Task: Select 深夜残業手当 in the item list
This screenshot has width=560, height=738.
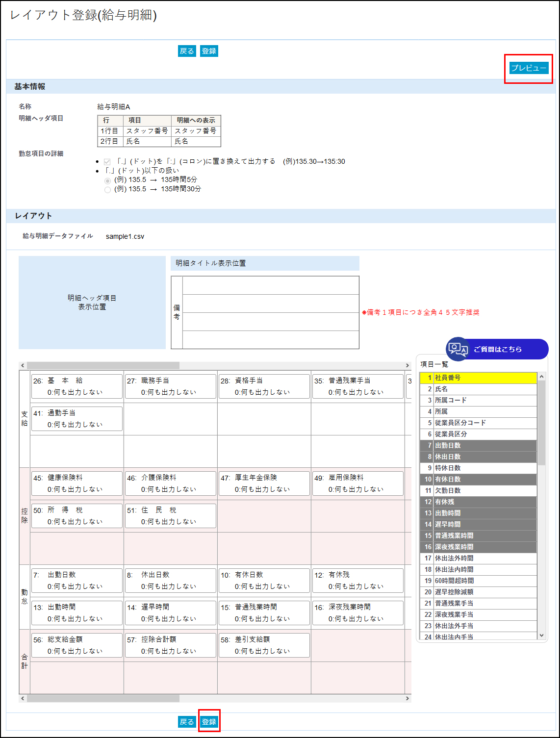Action: pos(478,614)
